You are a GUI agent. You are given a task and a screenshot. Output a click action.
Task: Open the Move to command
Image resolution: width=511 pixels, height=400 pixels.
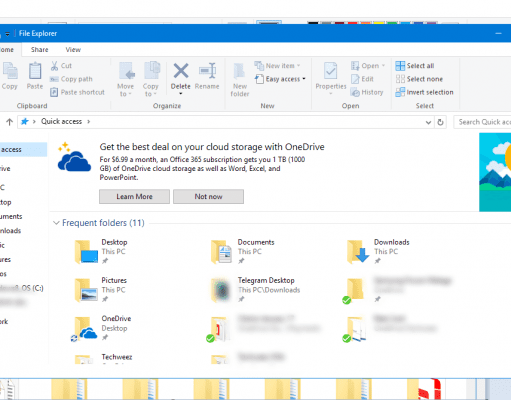click(x=125, y=79)
